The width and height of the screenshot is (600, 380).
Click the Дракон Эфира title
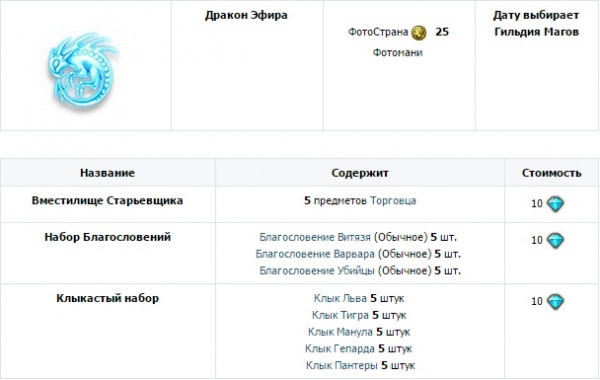point(246,15)
